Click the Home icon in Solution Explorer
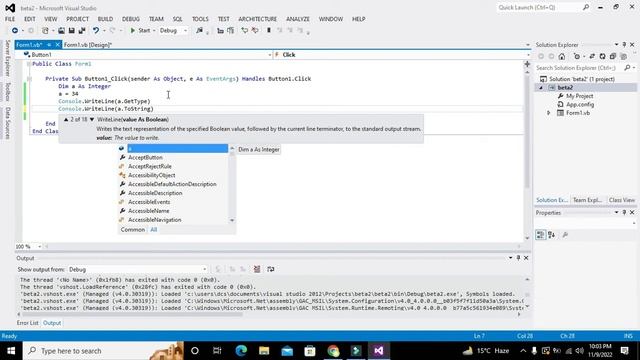Screen dimensions: 640x360 tap(562, 57)
